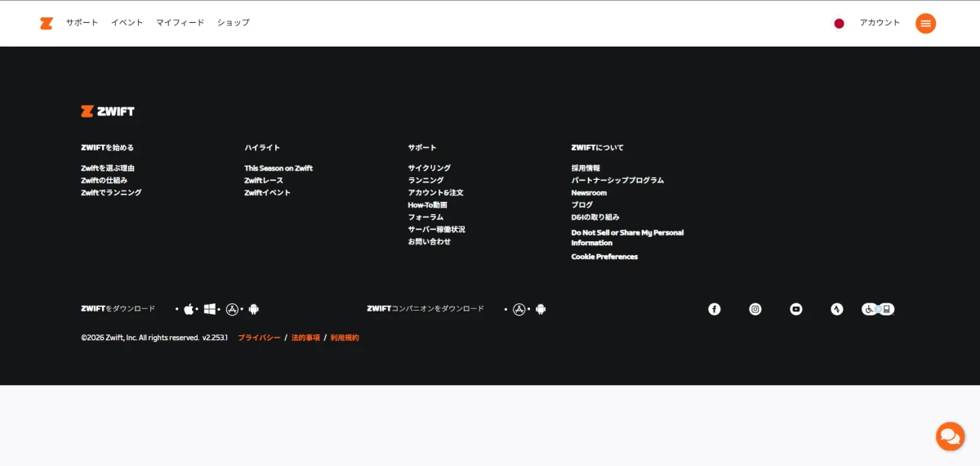
Task: Open This Season on Zwift link
Action: click(x=278, y=168)
